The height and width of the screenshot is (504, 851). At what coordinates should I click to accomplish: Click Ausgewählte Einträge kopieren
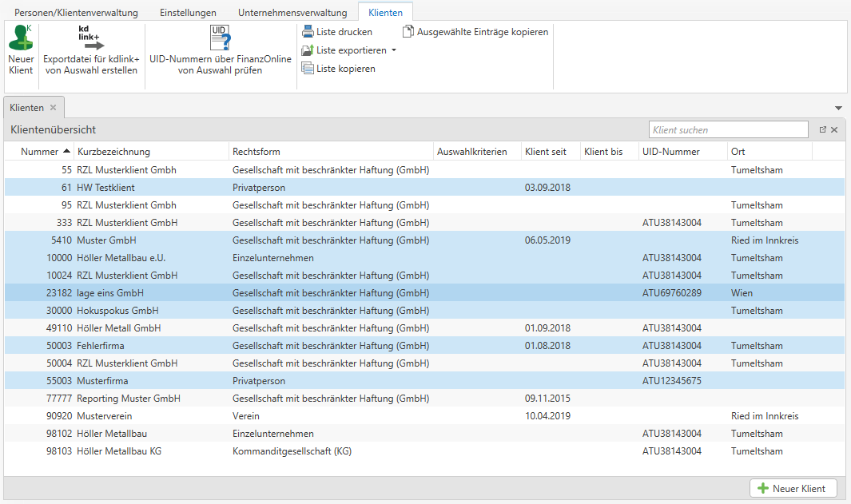(x=475, y=32)
